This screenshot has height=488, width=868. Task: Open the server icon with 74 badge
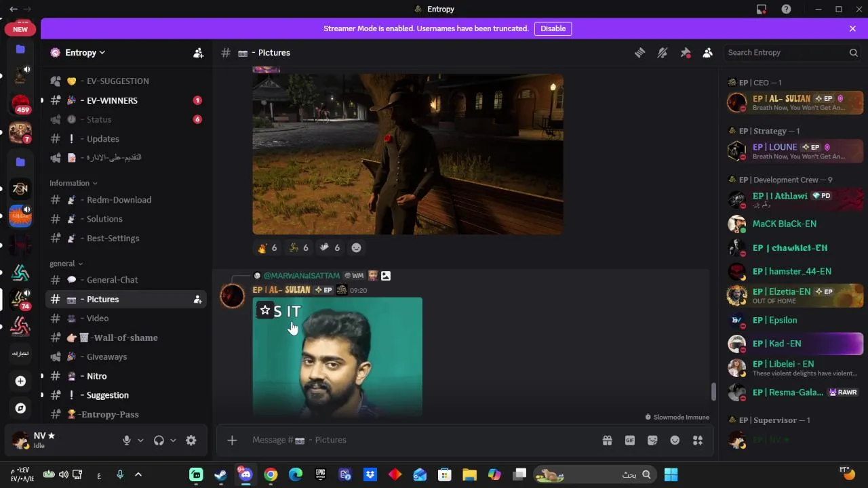(x=20, y=300)
